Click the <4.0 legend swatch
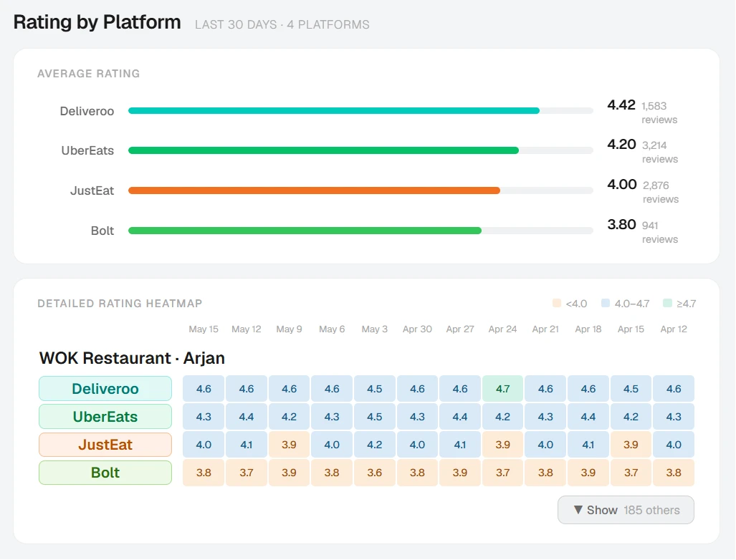736x560 pixels. pos(557,303)
